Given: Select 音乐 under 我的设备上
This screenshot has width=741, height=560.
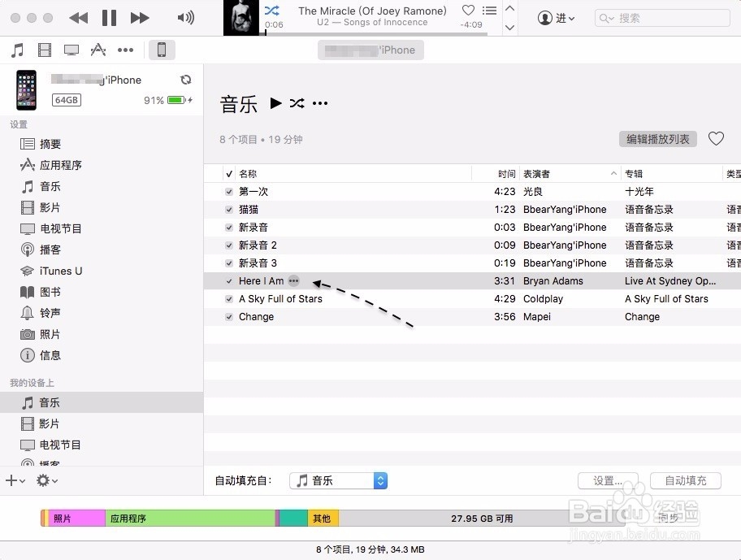Looking at the screenshot, I should coord(102,402).
